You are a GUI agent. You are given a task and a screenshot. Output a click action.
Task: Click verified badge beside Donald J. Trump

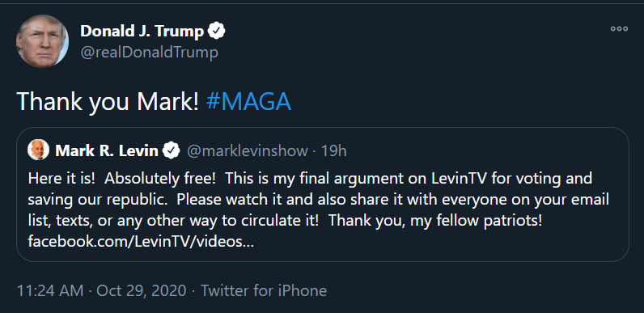[x=217, y=32]
